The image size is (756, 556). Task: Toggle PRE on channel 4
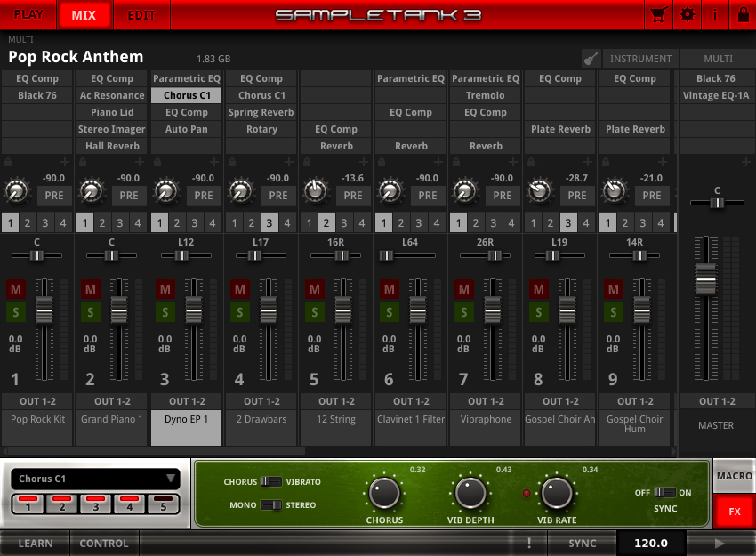tap(278, 196)
